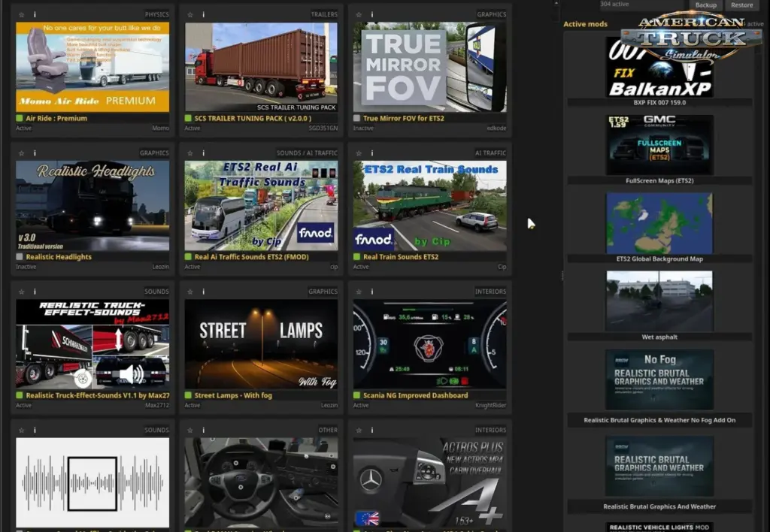Select Realistic Brutal Graphics And Weather mod
770x532 pixels.
point(659,473)
